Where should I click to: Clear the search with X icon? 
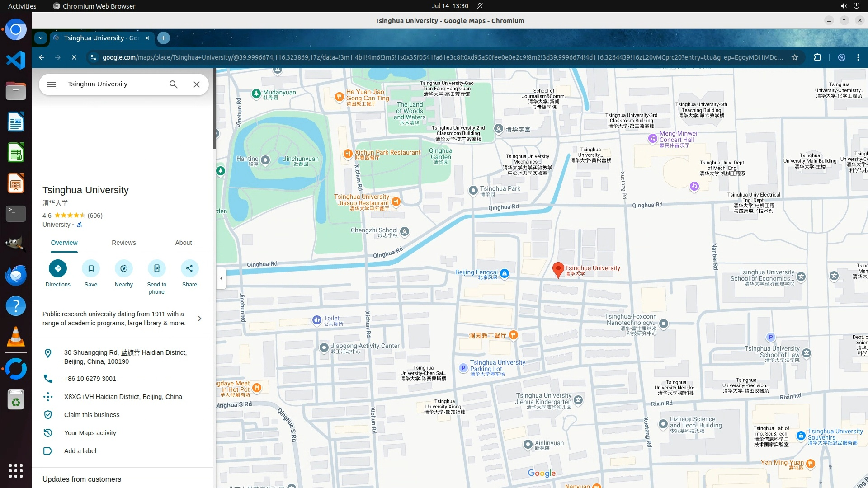pyautogui.click(x=197, y=84)
